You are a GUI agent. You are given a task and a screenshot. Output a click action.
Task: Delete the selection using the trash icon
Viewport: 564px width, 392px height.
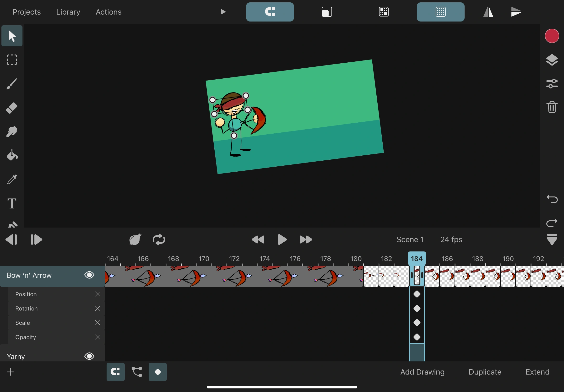click(x=552, y=107)
